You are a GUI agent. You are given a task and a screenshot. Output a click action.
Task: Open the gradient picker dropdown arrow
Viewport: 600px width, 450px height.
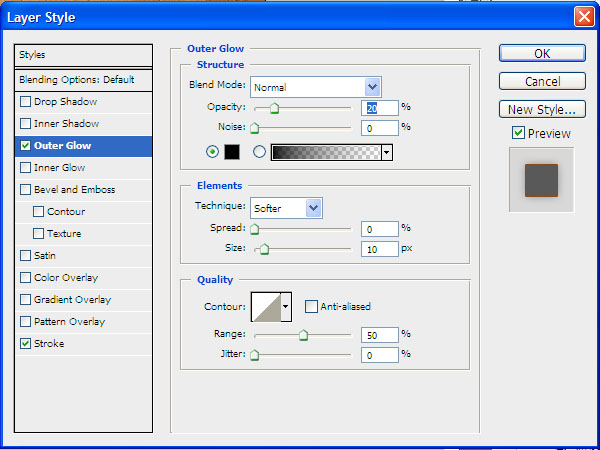[x=386, y=152]
